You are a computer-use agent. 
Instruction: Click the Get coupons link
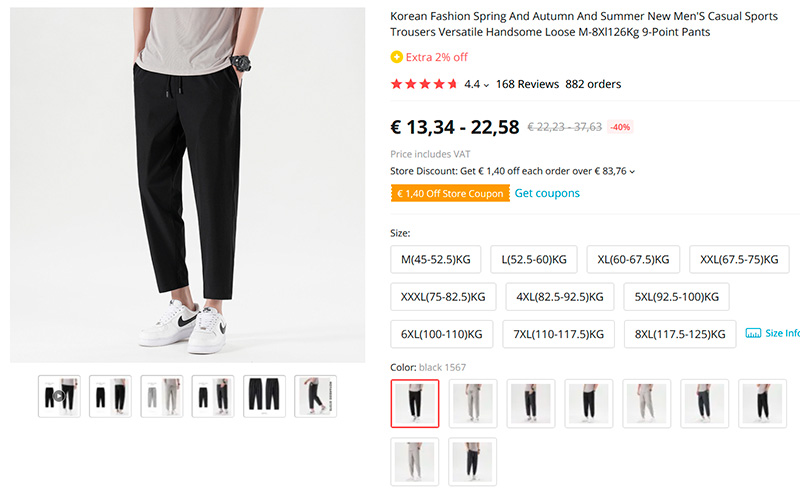click(x=547, y=193)
